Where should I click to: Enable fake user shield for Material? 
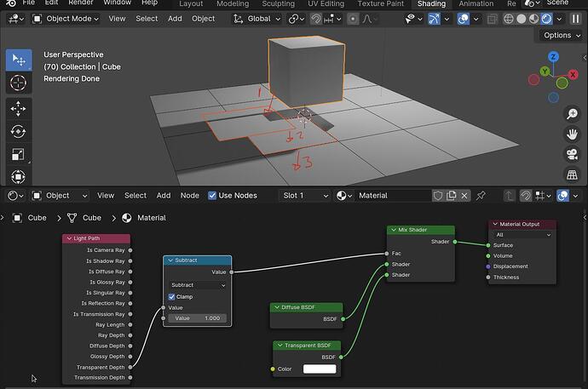coord(438,196)
